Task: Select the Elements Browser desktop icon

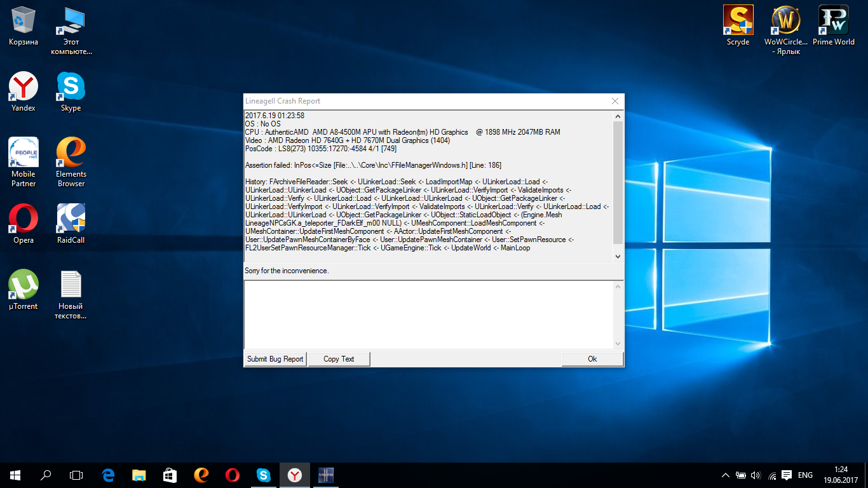Action: point(71,153)
